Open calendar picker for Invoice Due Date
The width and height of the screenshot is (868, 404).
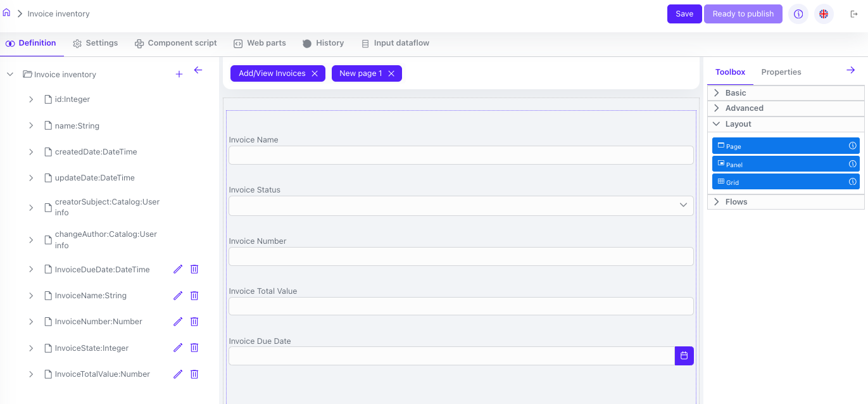(684, 356)
